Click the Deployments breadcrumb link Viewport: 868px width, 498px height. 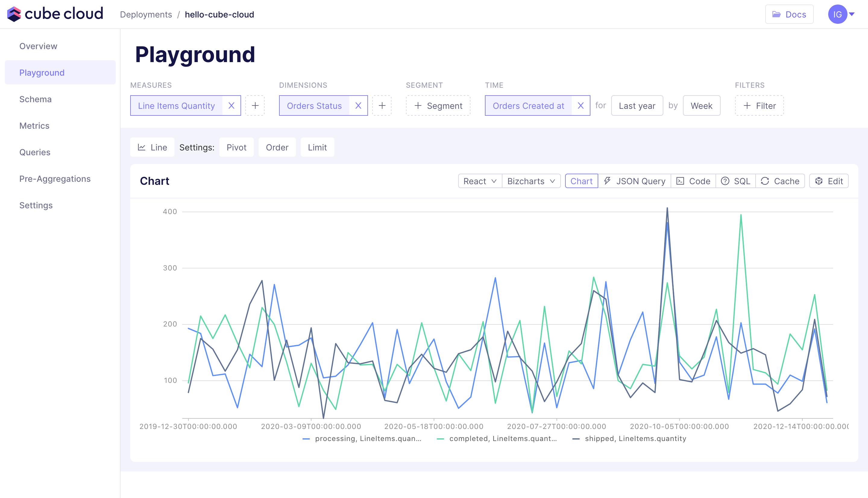[146, 14]
